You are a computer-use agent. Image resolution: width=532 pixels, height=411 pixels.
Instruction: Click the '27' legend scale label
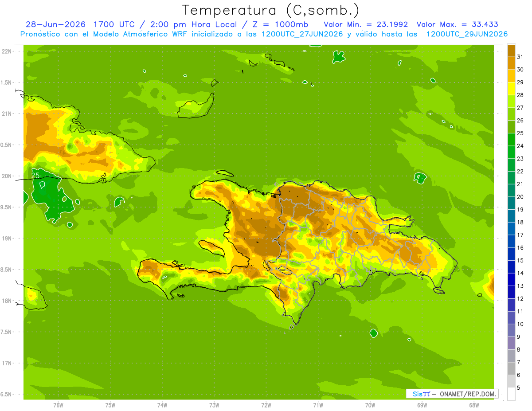[520, 107]
